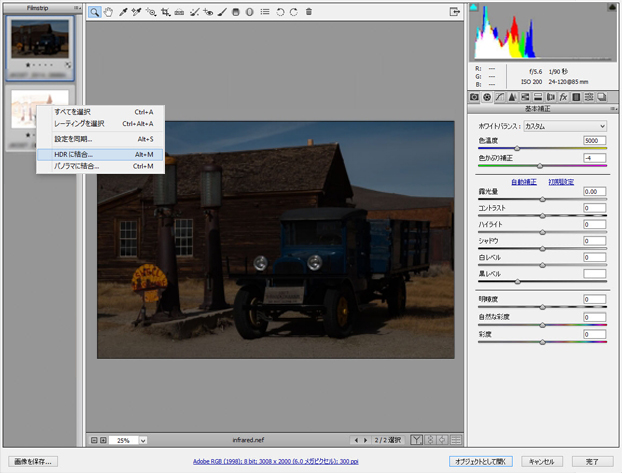Toggle full screen mode icon

pyautogui.click(x=455, y=12)
